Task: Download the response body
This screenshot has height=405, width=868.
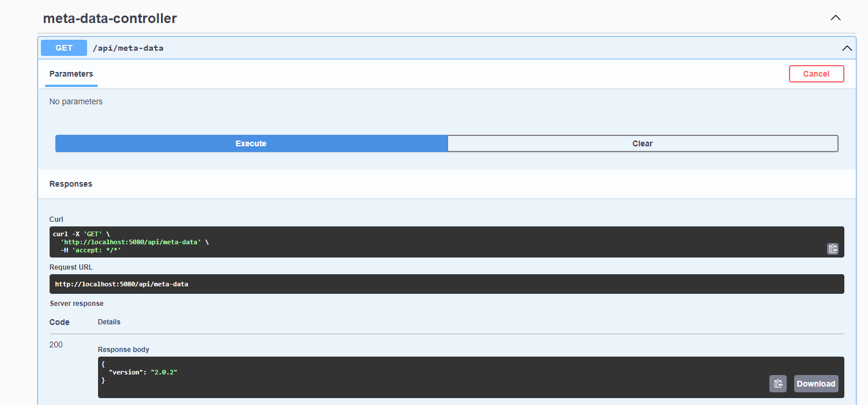Action: tap(816, 383)
